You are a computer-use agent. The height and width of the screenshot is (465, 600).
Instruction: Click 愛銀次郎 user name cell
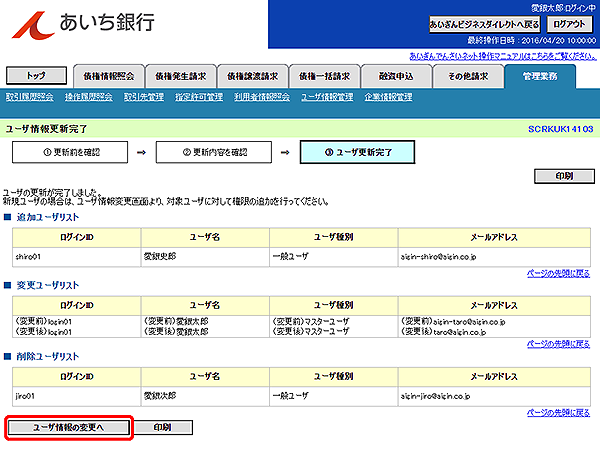coord(205,396)
